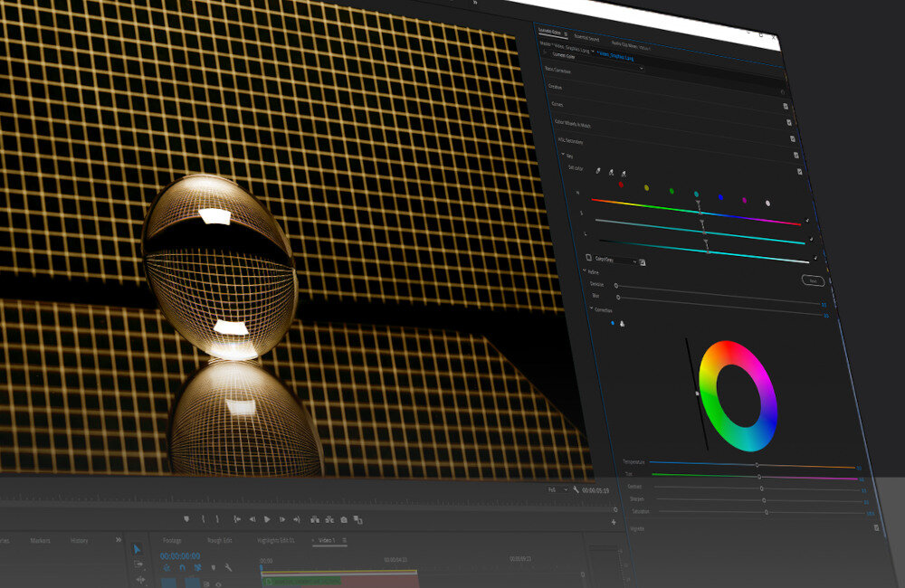
Task: Switch to the Audio Clip Mixer tab
Action: point(631,45)
